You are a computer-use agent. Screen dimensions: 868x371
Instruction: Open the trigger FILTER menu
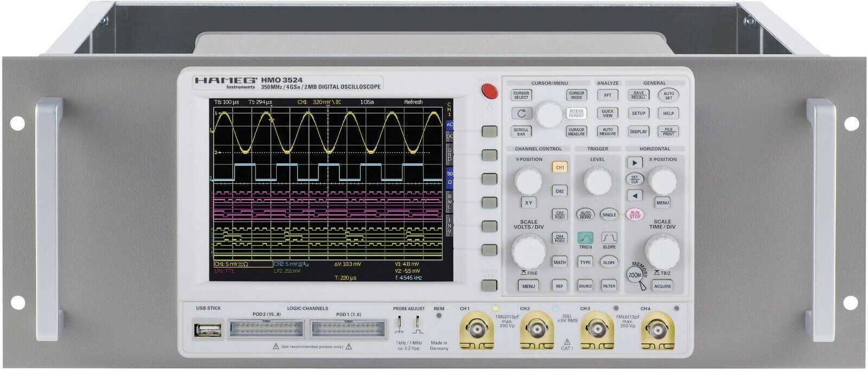609,286
